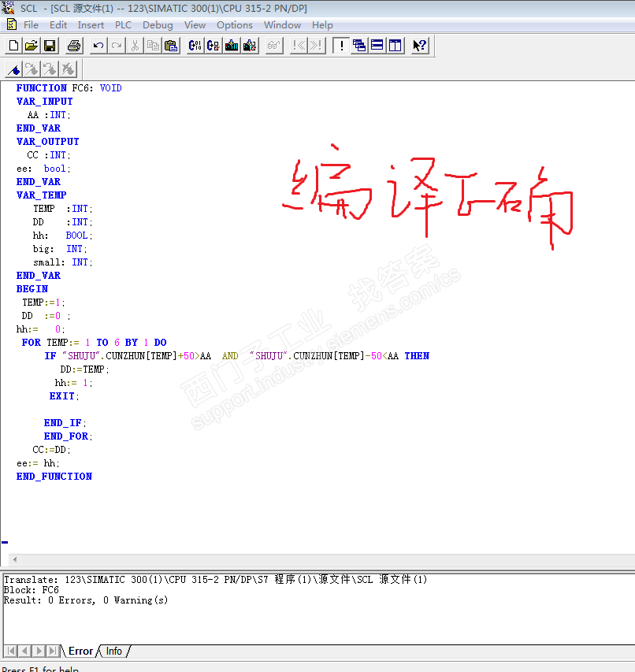
Task: Switch to the Info output tab
Action: click(x=114, y=651)
